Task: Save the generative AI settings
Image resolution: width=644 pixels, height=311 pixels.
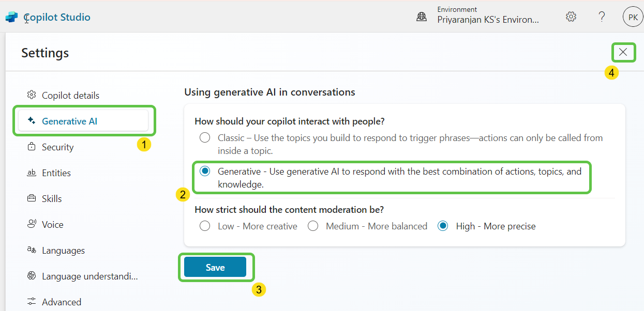Action: 216,267
